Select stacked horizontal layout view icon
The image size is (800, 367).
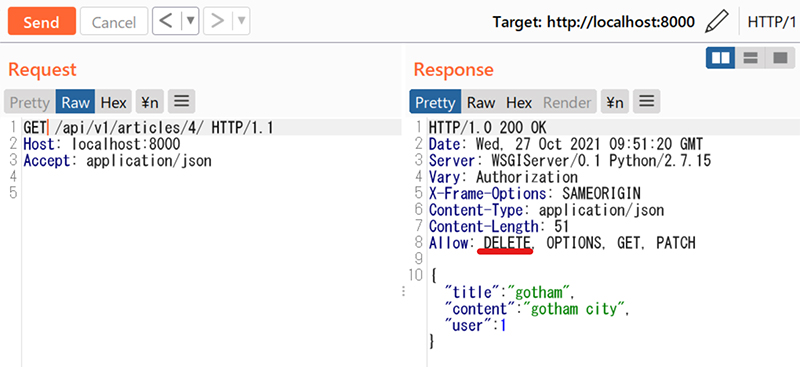[x=750, y=58]
